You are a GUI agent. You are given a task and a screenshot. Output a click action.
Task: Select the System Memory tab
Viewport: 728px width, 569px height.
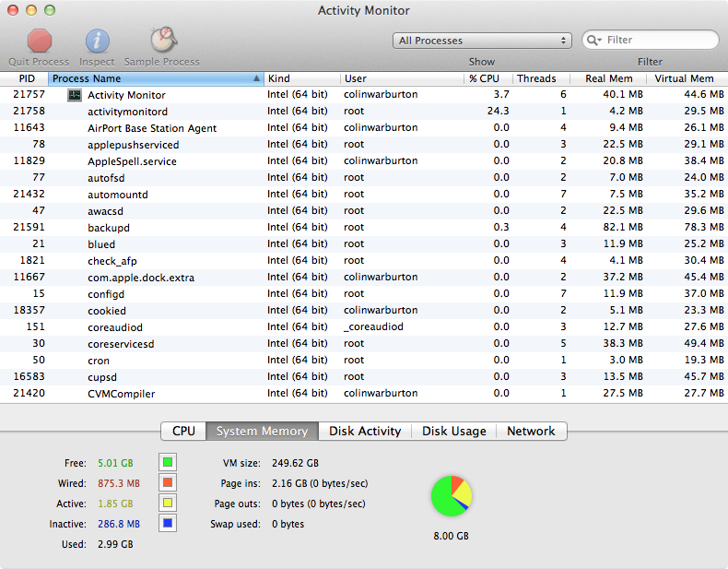point(262,431)
